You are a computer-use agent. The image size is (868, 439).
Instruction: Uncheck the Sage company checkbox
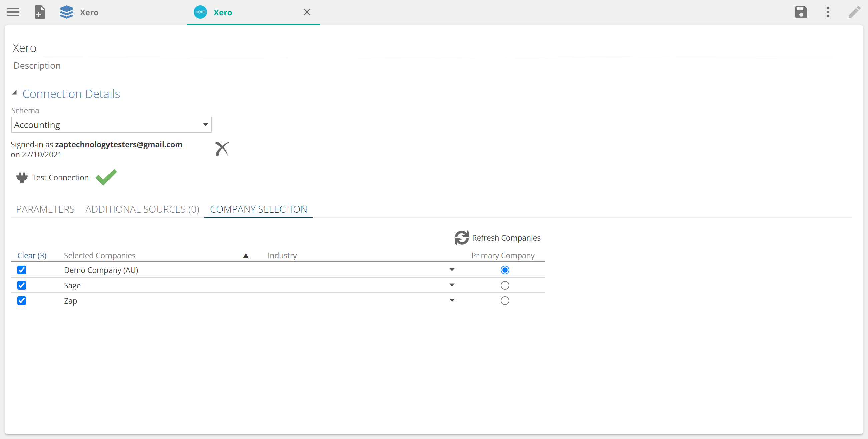click(x=22, y=286)
